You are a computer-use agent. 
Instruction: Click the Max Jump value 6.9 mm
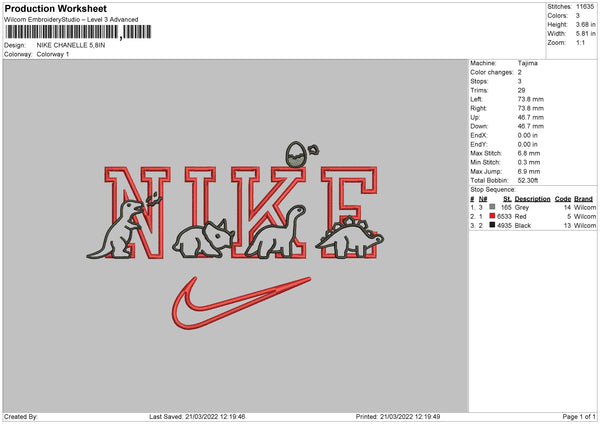tap(529, 171)
